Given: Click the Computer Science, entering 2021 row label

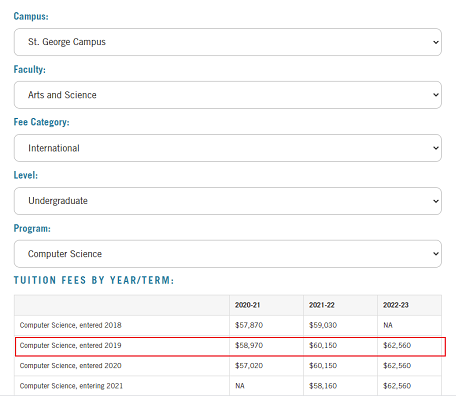Looking at the screenshot, I should tap(71, 386).
